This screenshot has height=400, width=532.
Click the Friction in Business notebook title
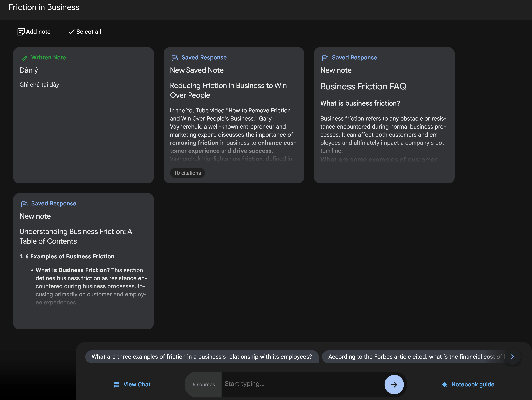tap(44, 7)
